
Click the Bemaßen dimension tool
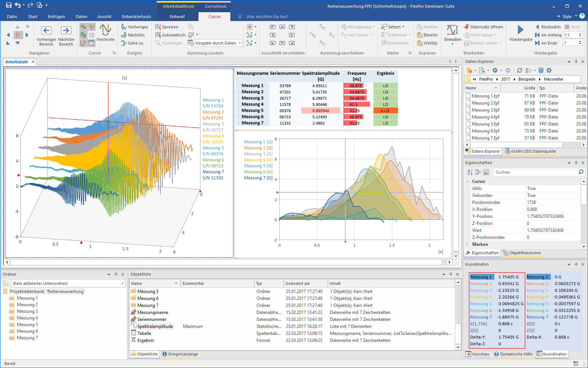452,35
